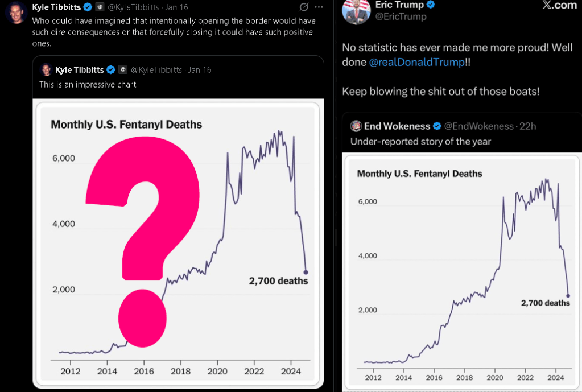Click Eric Trump's profile avatar

(357, 11)
